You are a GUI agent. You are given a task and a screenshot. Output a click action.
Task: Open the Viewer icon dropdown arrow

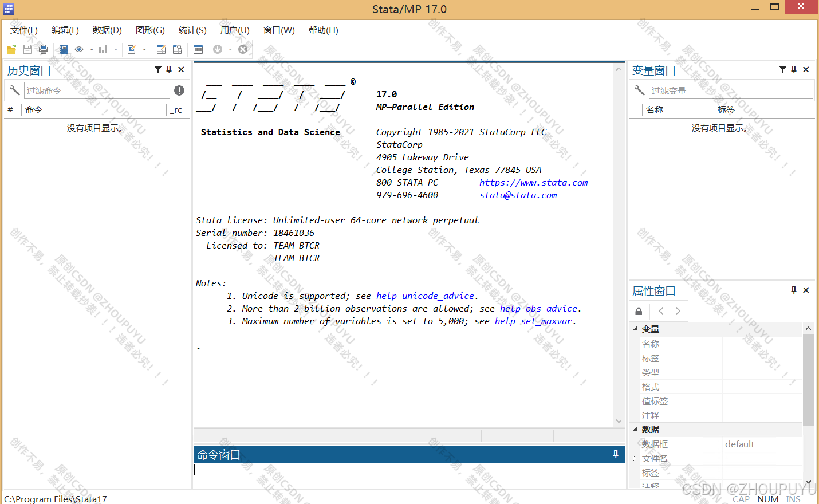point(92,49)
